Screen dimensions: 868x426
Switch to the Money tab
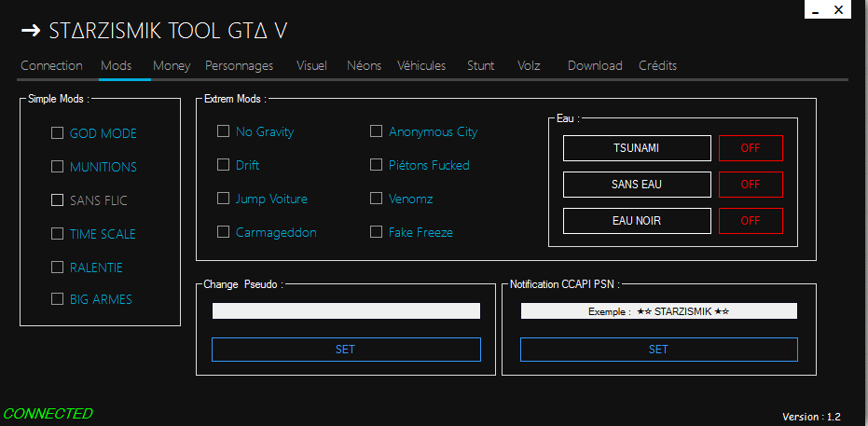click(172, 66)
